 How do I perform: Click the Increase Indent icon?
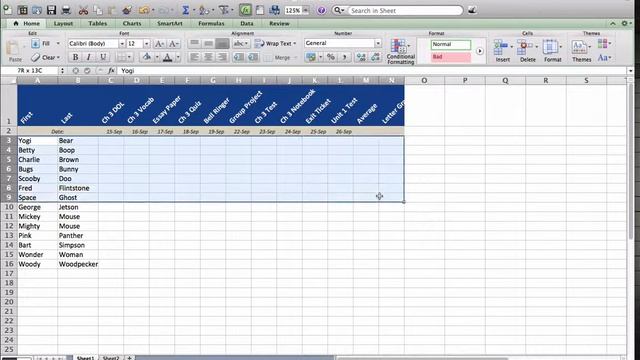(253, 57)
